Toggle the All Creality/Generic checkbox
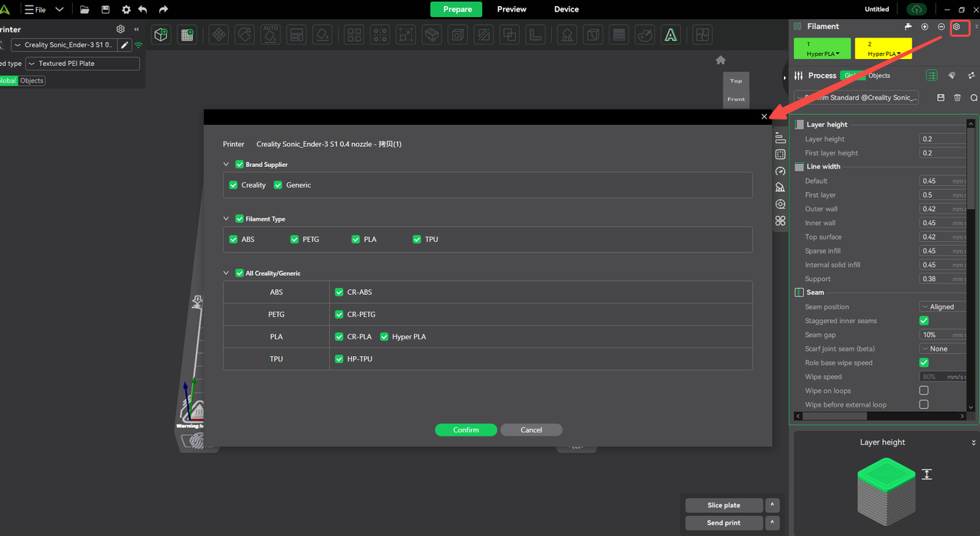Image resolution: width=980 pixels, height=536 pixels. pyautogui.click(x=240, y=273)
